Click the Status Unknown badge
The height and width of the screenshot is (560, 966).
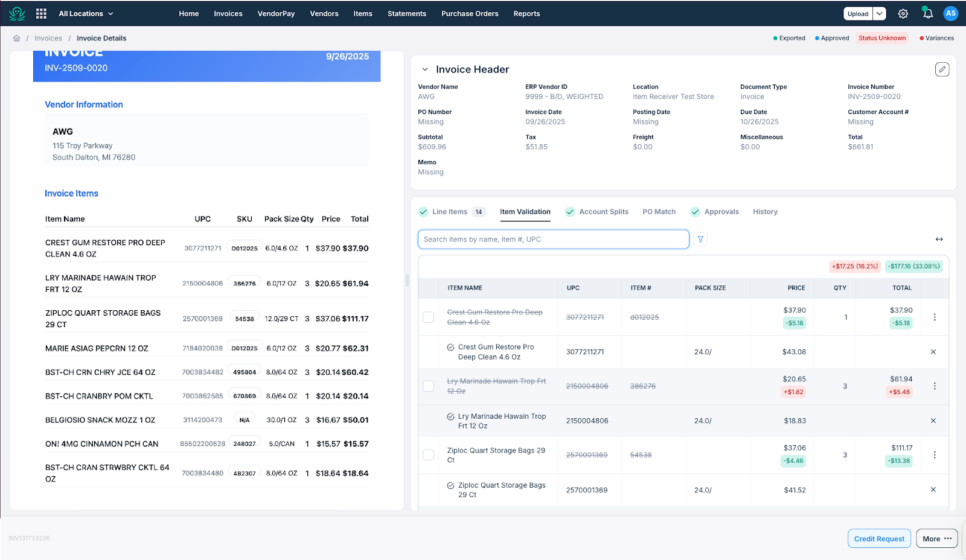pyautogui.click(x=882, y=38)
